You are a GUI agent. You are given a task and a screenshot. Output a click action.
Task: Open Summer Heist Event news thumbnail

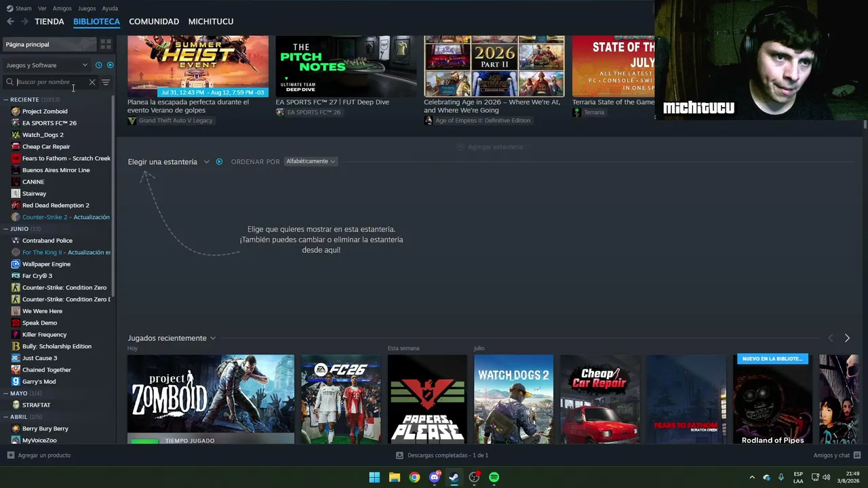click(x=198, y=66)
